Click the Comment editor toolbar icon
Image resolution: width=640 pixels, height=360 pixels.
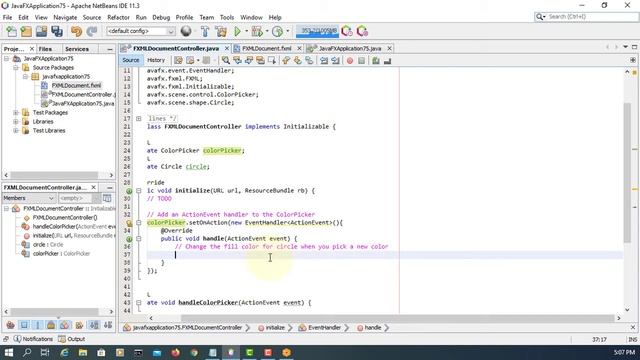(376, 60)
